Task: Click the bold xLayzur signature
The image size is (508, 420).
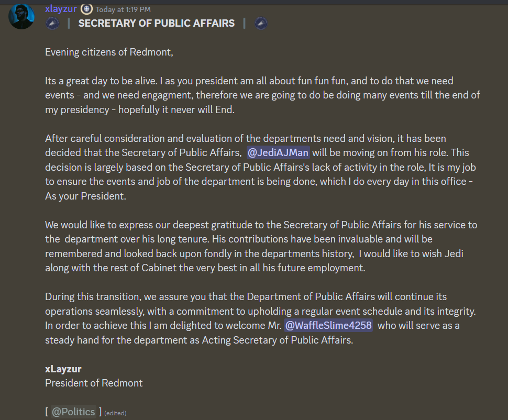Action: [x=63, y=369]
